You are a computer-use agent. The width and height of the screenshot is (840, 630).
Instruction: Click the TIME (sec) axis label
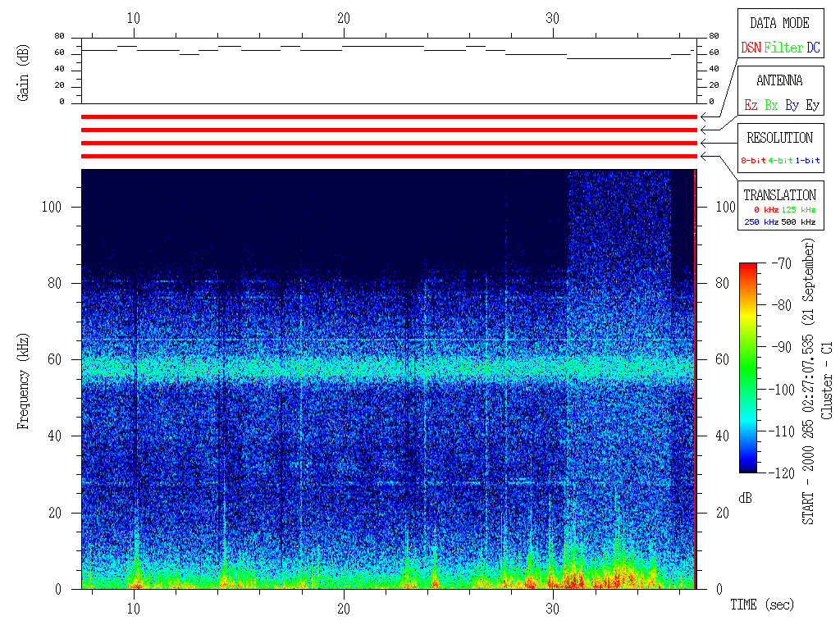[762, 605]
